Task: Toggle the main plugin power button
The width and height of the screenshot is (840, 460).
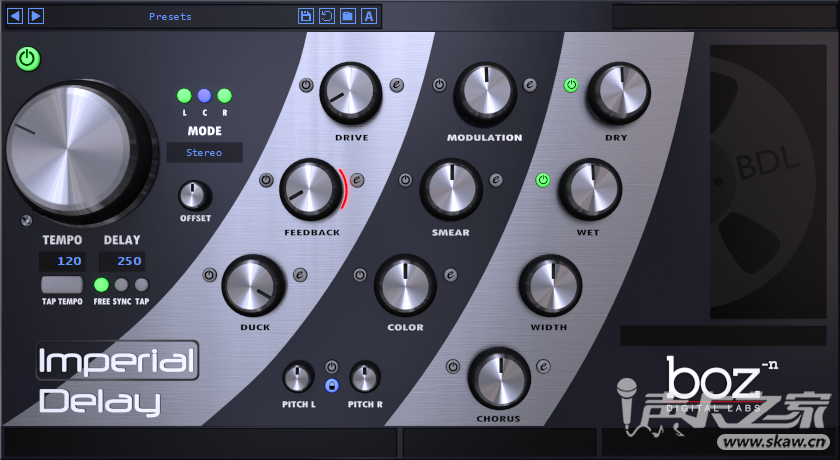Action: click(28, 59)
